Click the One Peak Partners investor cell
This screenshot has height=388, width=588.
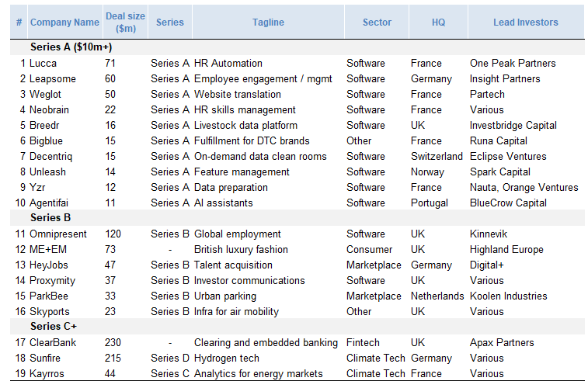(x=513, y=64)
